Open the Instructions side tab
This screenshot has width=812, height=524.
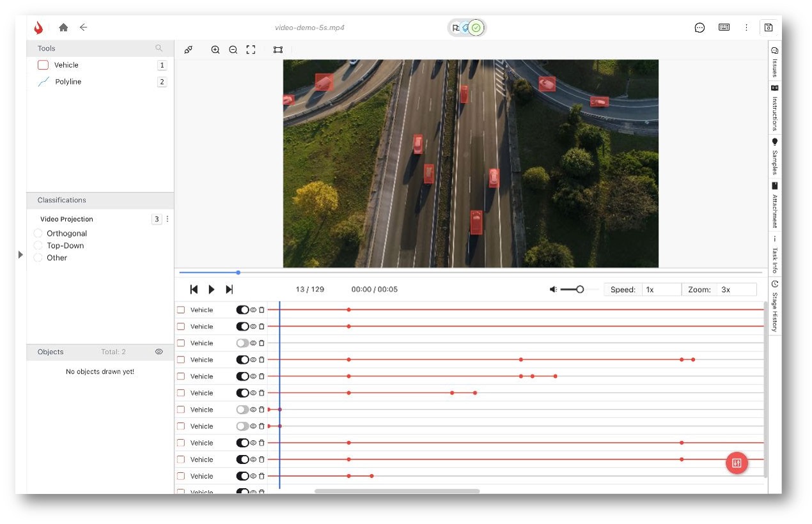(x=774, y=107)
